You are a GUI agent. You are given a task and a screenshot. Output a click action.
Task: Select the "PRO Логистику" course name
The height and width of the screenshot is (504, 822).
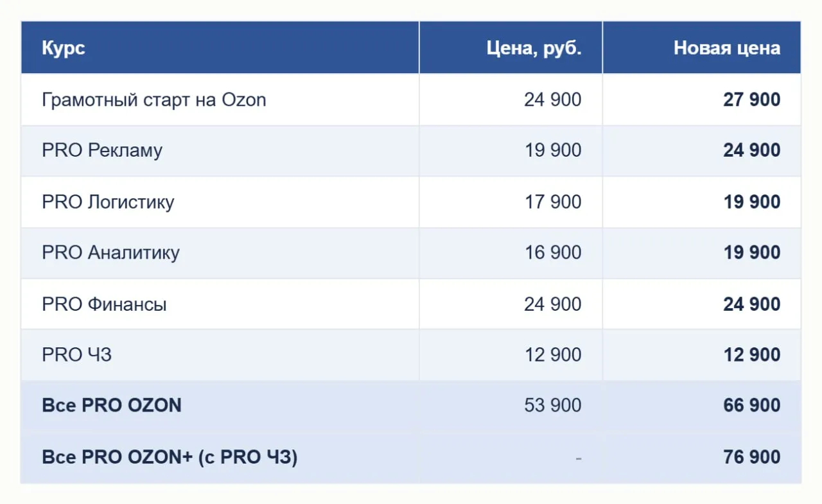pyautogui.click(x=108, y=202)
